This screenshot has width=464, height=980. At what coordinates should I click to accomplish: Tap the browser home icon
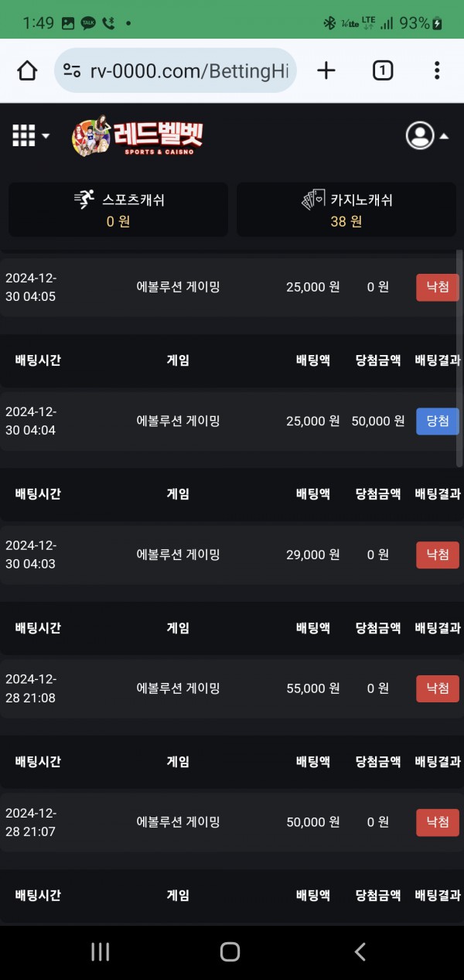coord(27,71)
